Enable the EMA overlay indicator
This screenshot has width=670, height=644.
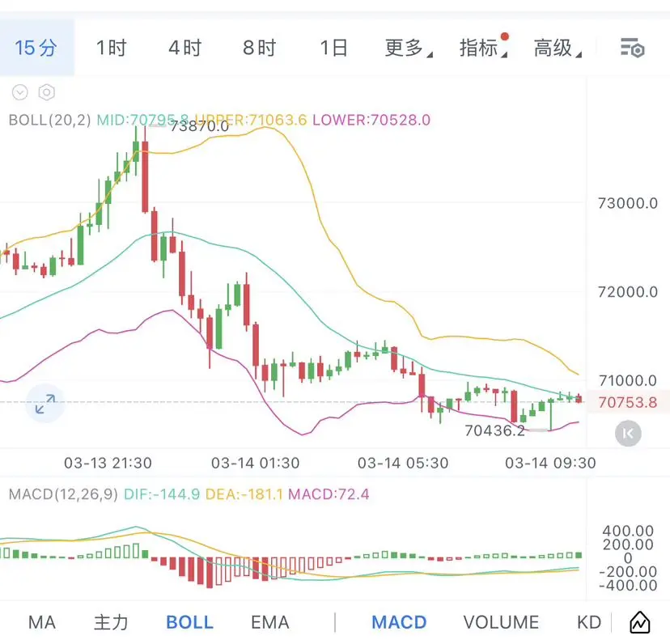tap(270, 622)
